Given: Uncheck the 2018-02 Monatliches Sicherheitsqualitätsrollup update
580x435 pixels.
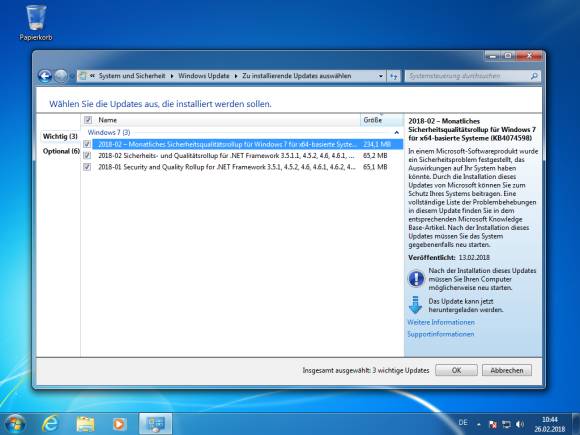Looking at the screenshot, I should [x=87, y=144].
